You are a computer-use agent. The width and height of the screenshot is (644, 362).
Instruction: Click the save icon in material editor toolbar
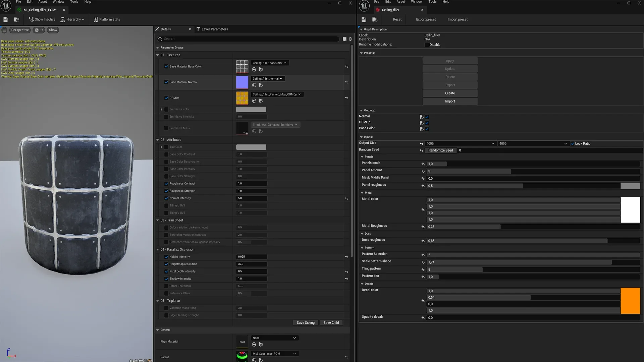5,19
